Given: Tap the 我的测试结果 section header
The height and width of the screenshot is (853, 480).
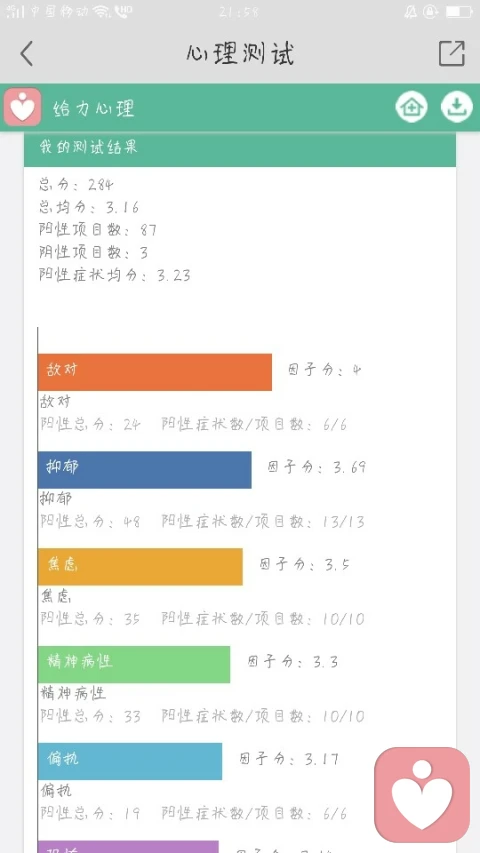Looking at the screenshot, I should point(240,149).
